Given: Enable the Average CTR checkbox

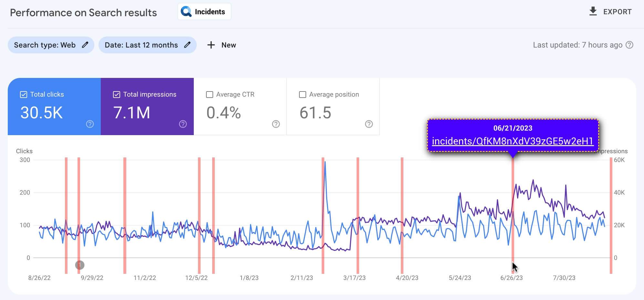Looking at the screenshot, I should [210, 94].
